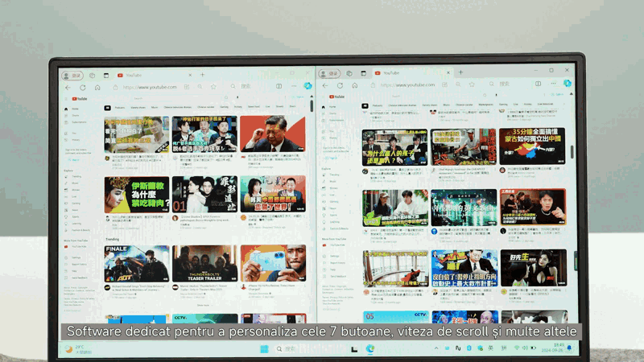Open home page in left Edge window
Image resolution: width=644 pixels, height=362 pixels.
click(x=97, y=88)
